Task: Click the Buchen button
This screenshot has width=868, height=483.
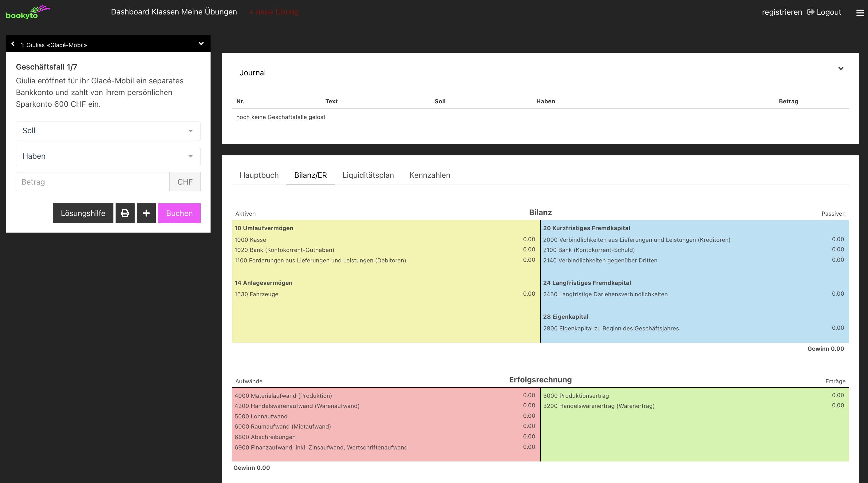Action: tap(179, 213)
